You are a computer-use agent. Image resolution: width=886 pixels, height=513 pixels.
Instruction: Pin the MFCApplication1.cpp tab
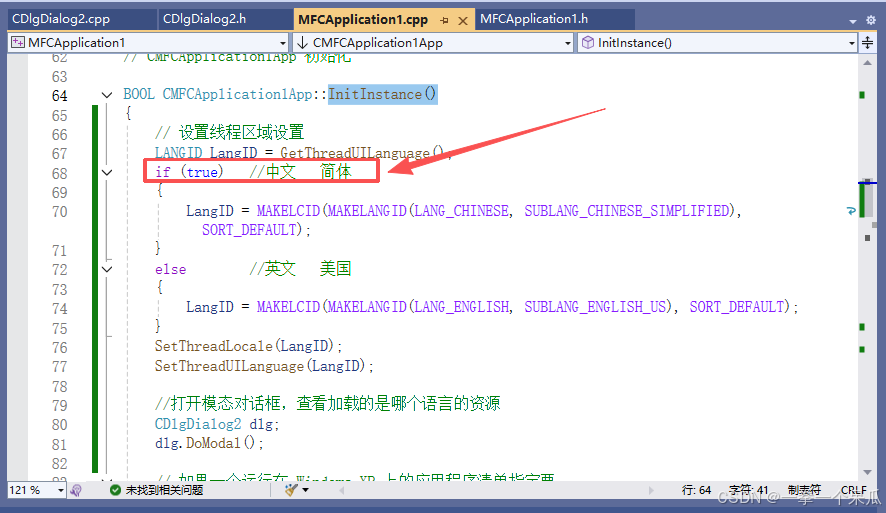point(444,20)
